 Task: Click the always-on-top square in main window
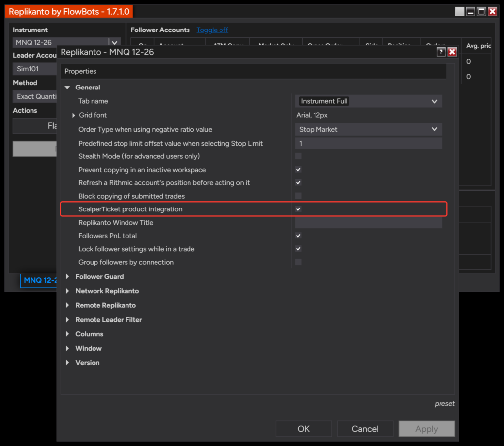[x=460, y=12]
